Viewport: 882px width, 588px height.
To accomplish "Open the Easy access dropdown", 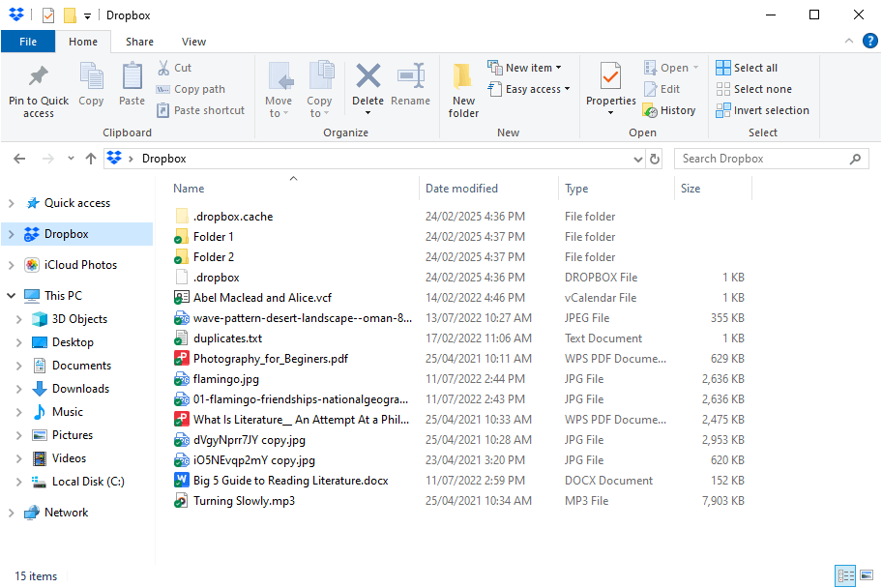I will click(x=529, y=89).
